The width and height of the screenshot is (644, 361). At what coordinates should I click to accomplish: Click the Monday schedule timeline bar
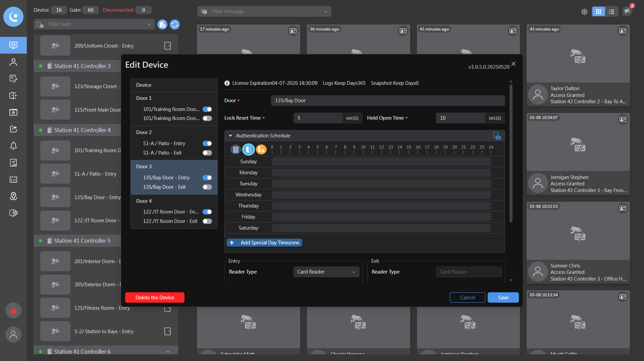click(381, 173)
